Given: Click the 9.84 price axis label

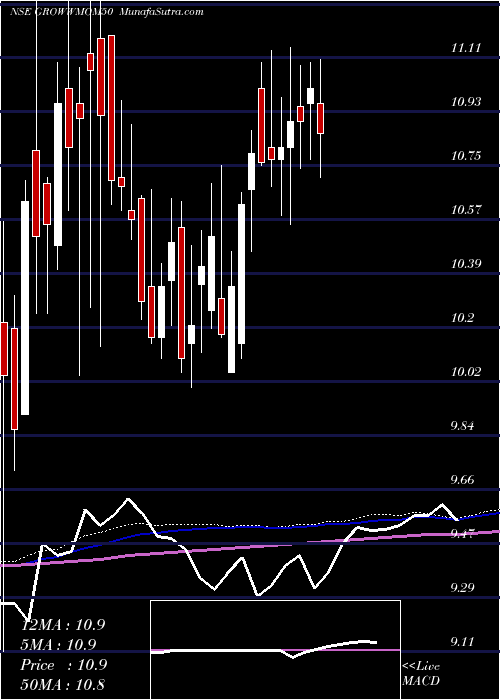Looking at the screenshot, I should pos(462,426).
